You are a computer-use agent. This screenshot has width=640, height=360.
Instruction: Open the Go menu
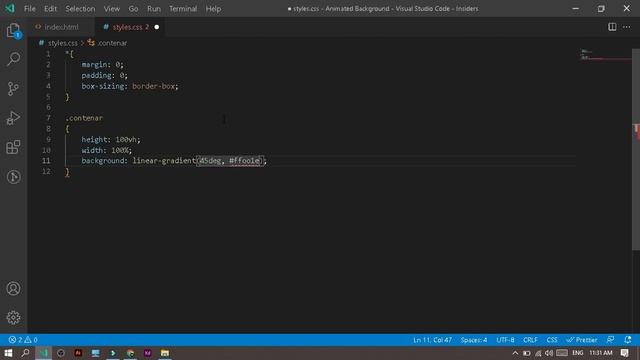(x=133, y=9)
